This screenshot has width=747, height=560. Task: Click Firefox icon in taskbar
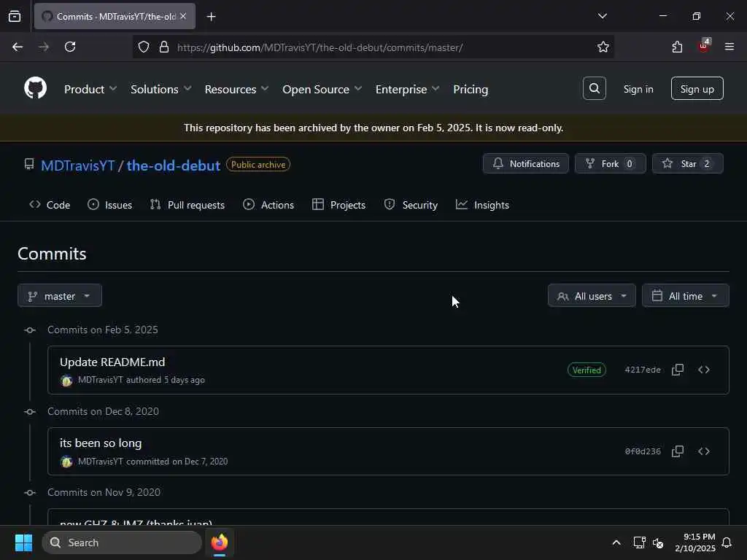(x=219, y=542)
